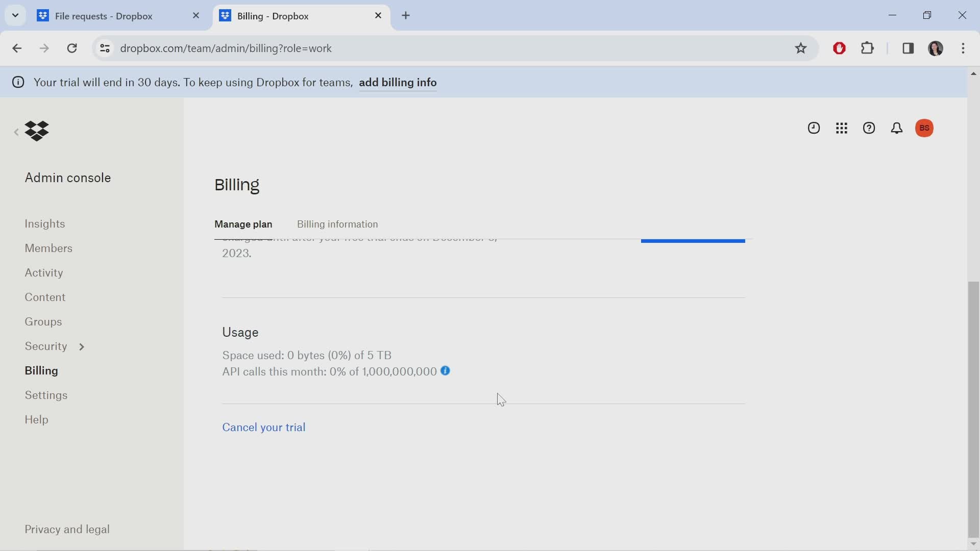Navigate to Content section

[45, 297]
